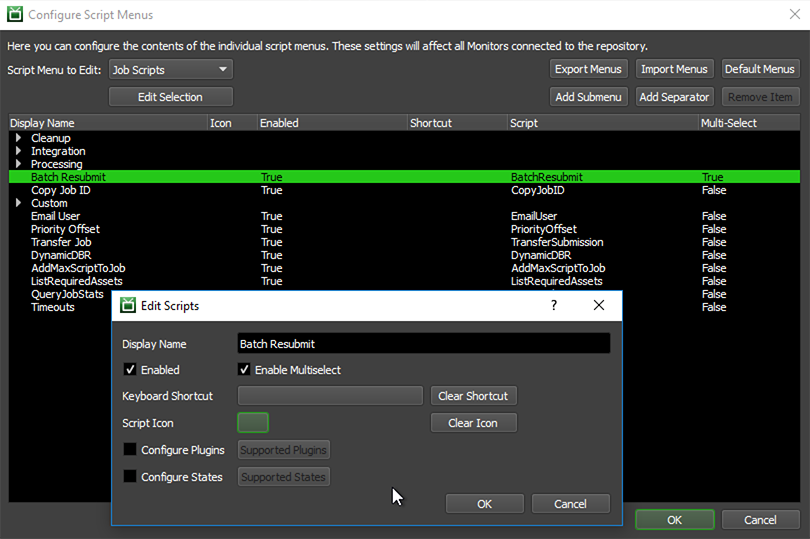Click the Multi-Select column header
This screenshot has height=539, width=810.
tap(729, 123)
